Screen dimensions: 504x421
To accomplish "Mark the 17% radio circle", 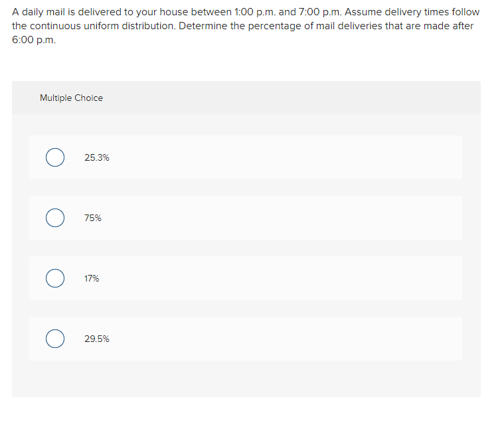I will (55, 278).
